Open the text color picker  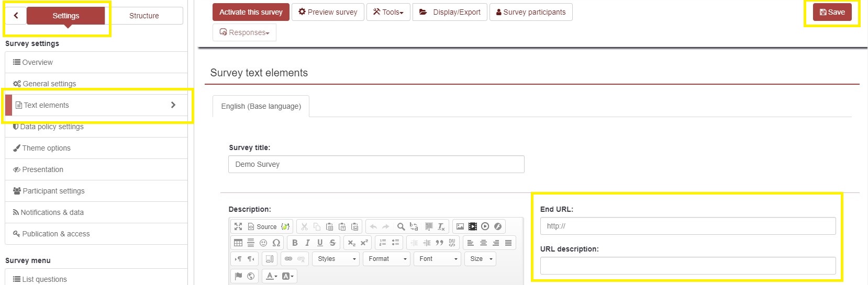coord(271,276)
